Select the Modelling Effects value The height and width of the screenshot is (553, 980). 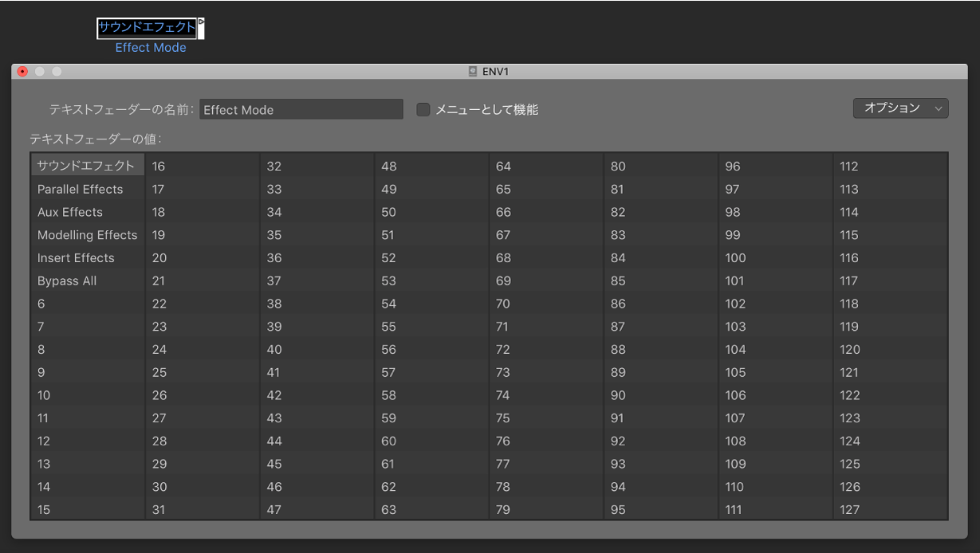(87, 235)
